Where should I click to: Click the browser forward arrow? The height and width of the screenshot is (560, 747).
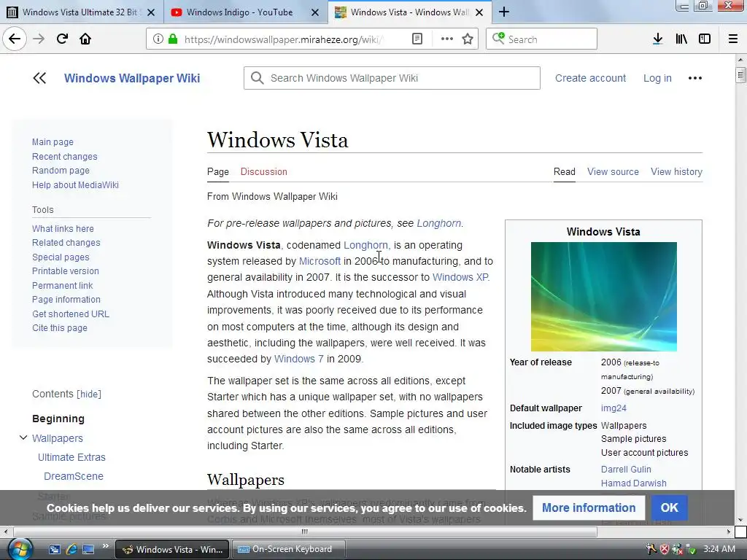pos(39,39)
